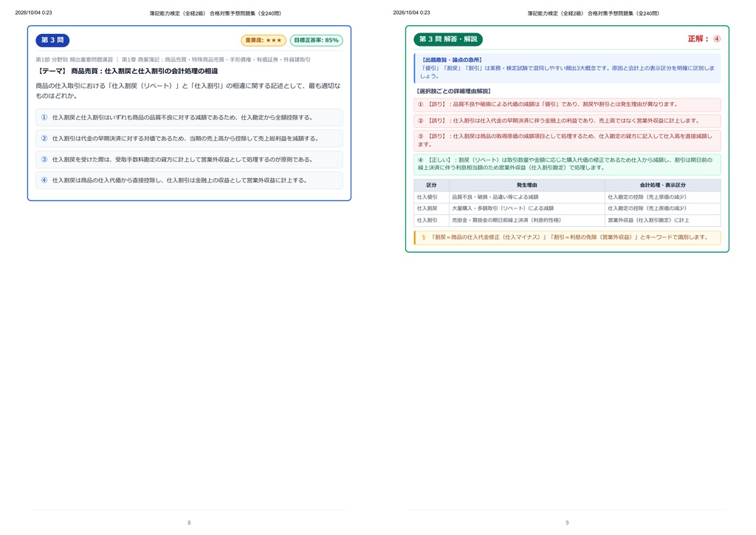Click the page 8 header title 簿記能力検定
The height and width of the screenshot is (535, 756).
[x=216, y=13]
